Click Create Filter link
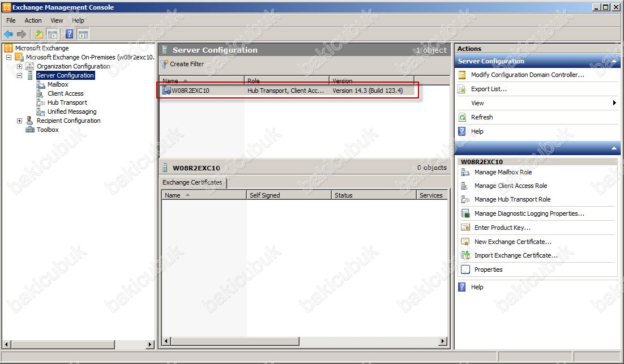The height and width of the screenshot is (364, 624). 187,64
